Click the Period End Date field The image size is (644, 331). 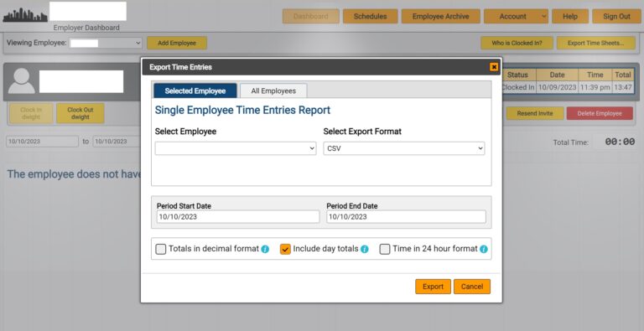point(406,217)
